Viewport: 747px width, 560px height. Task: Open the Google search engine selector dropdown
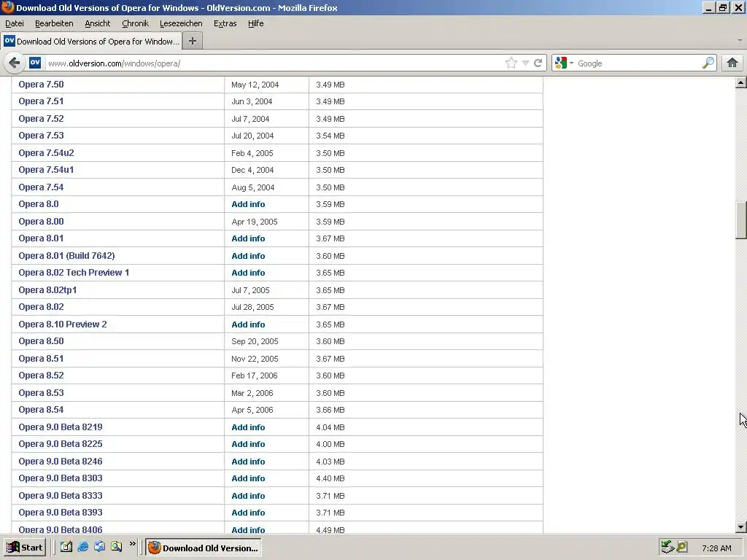click(x=564, y=63)
